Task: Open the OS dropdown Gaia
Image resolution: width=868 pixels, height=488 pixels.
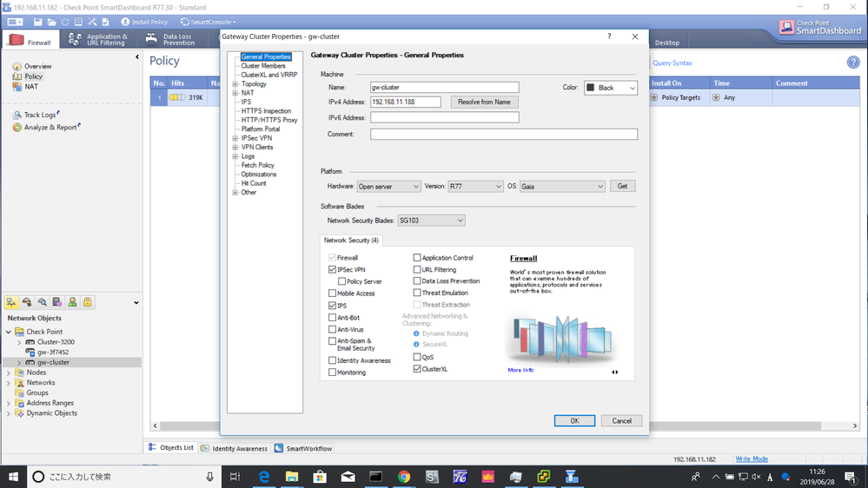Action: pos(562,187)
